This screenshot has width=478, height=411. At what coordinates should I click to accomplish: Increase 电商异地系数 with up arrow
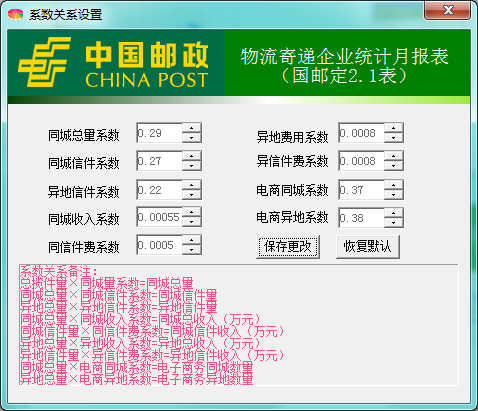pos(393,213)
